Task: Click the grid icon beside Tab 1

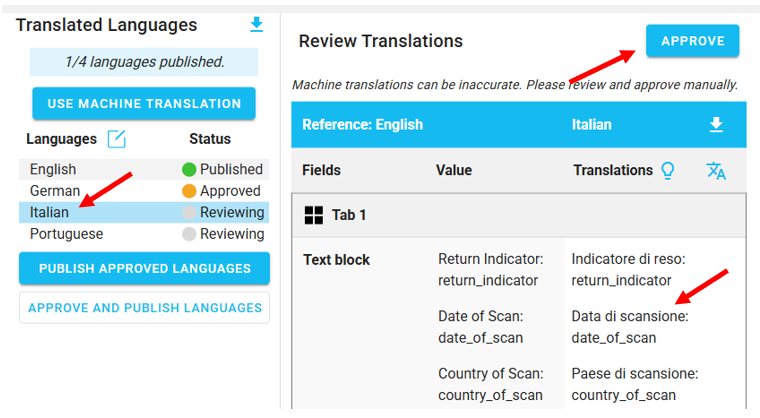Action: pyautogui.click(x=314, y=215)
